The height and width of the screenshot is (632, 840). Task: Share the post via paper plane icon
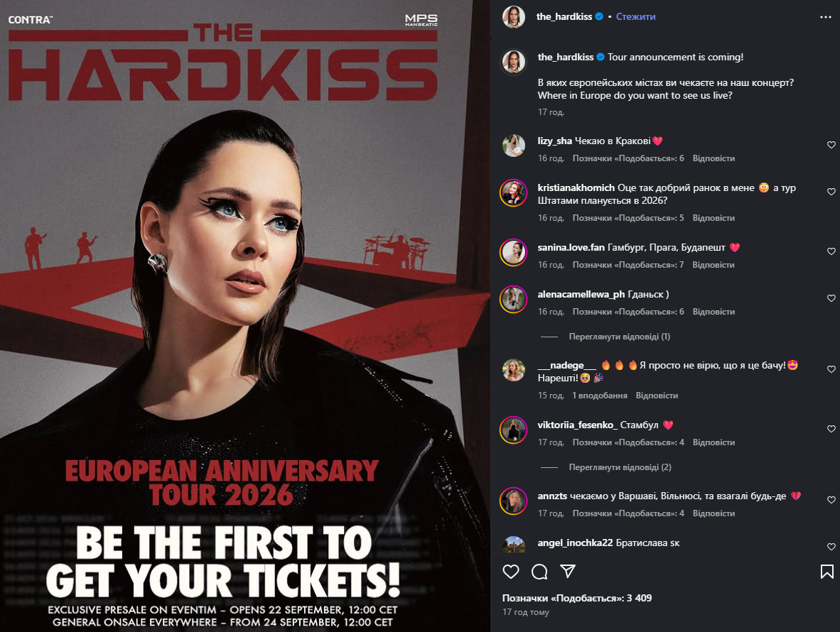568,572
